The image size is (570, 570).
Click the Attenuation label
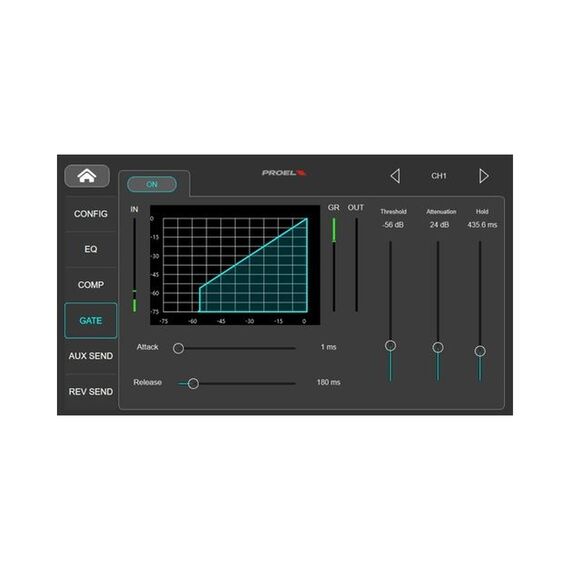tap(441, 212)
